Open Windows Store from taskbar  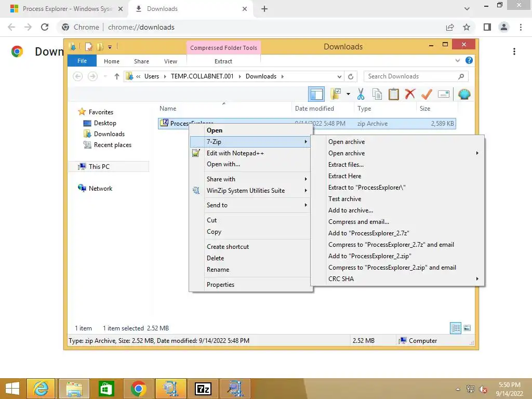click(106, 389)
